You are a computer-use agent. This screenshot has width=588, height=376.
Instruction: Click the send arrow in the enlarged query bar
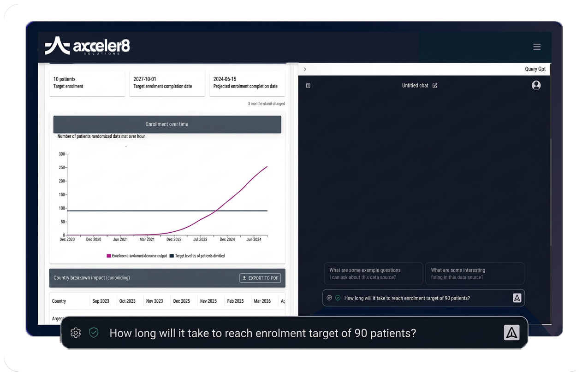pyautogui.click(x=511, y=333)
